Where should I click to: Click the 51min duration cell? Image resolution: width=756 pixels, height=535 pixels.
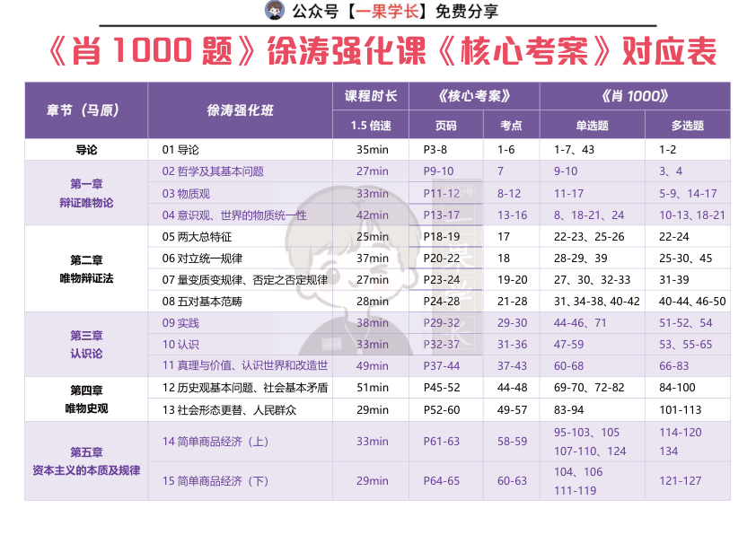tap(373, 388)
